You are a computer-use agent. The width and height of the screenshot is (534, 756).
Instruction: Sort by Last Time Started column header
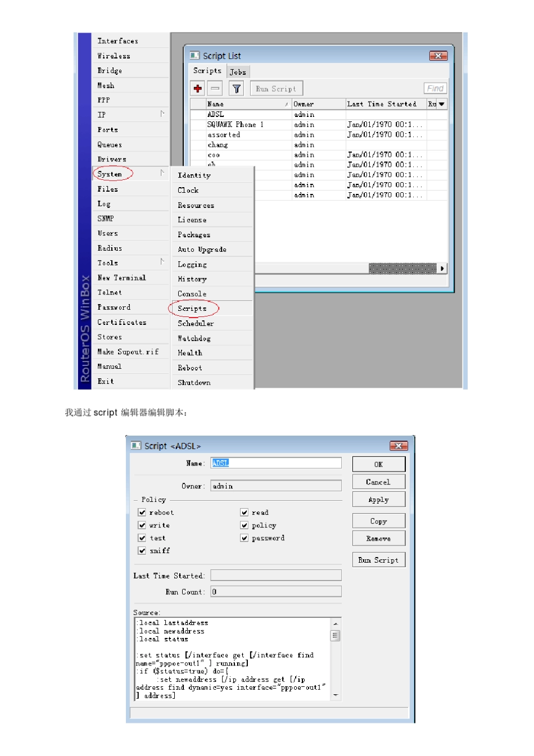point(386,104)
